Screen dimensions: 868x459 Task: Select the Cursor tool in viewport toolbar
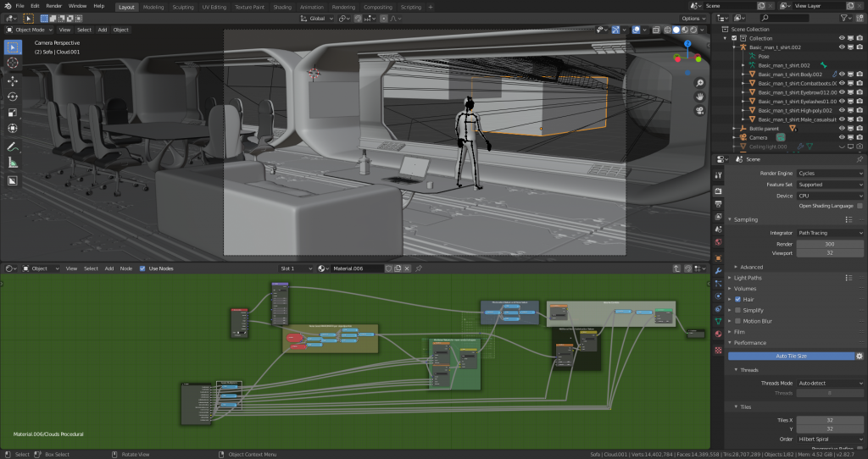[12, 63]
